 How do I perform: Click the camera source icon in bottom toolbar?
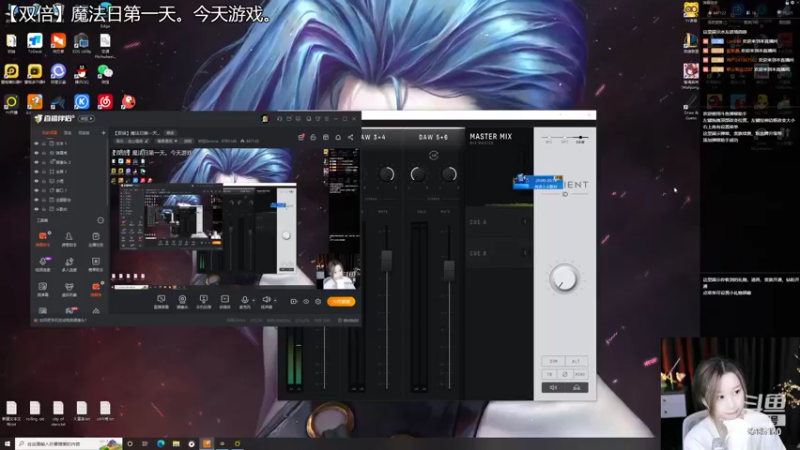click(182, 299)
